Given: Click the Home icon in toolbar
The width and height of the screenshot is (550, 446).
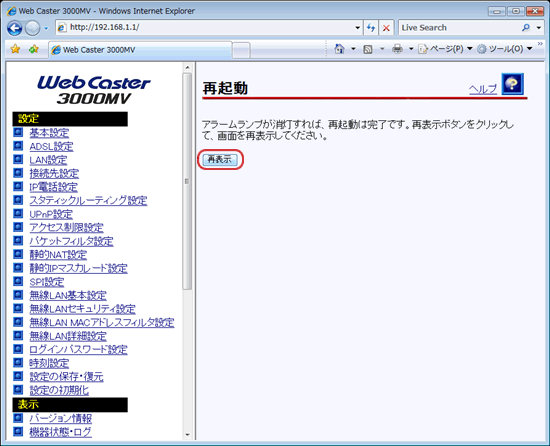Looking at the screenshot, I should [339, 49].
